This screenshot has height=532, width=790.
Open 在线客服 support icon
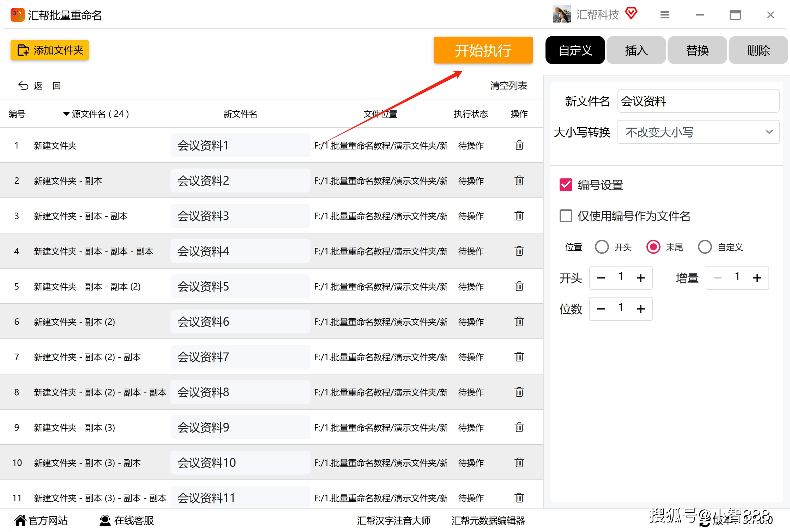coord(105,520)
